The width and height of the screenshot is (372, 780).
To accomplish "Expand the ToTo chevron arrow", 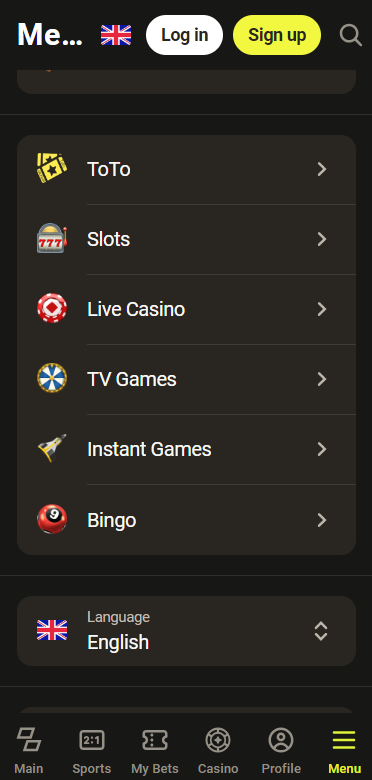I will [322, 169].
